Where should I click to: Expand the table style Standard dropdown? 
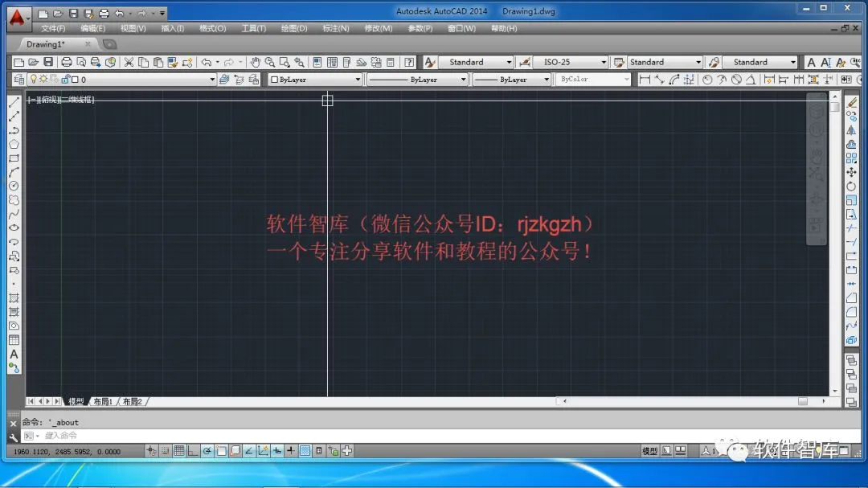698,62
